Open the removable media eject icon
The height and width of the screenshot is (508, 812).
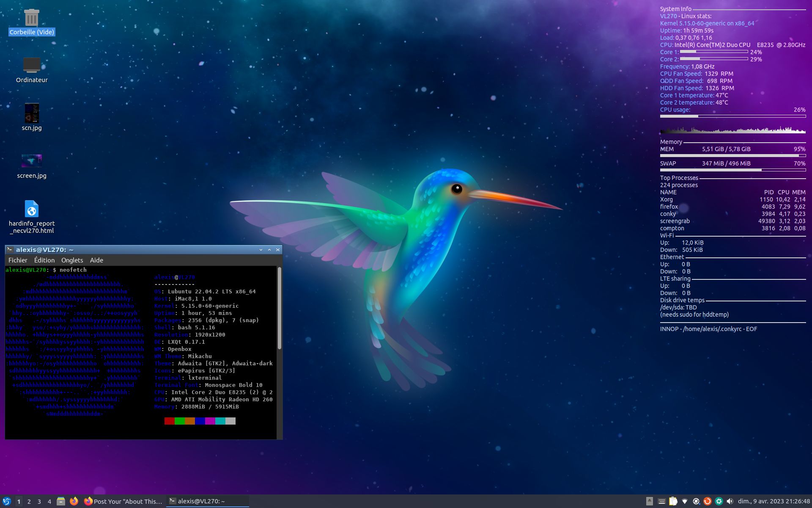coord(650,501)
